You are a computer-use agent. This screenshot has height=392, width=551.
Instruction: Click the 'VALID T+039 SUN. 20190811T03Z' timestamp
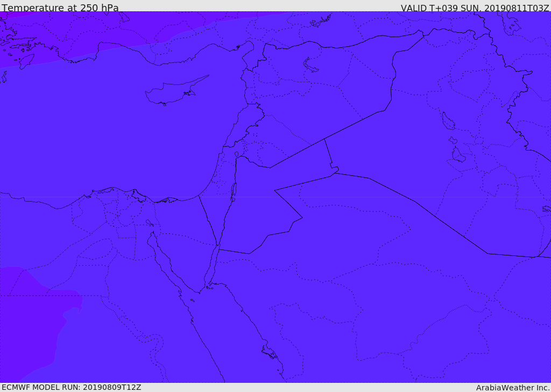coord(475,8)
